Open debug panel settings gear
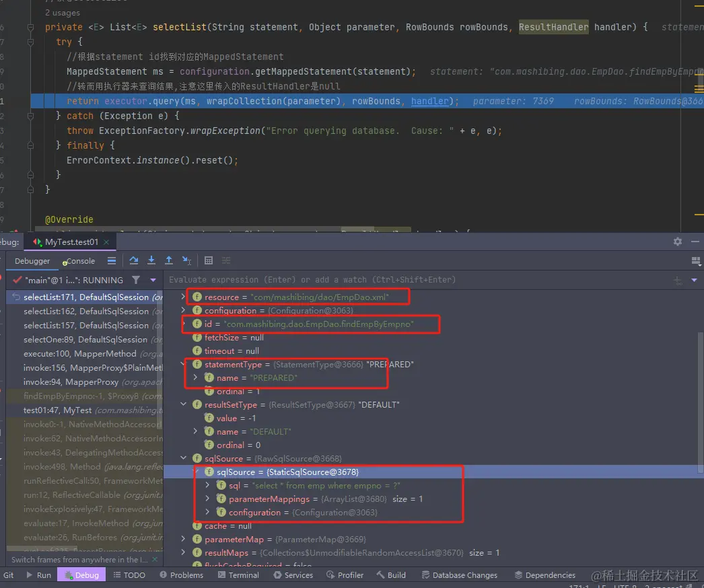 pyautogui.click(x=678, y=242)
